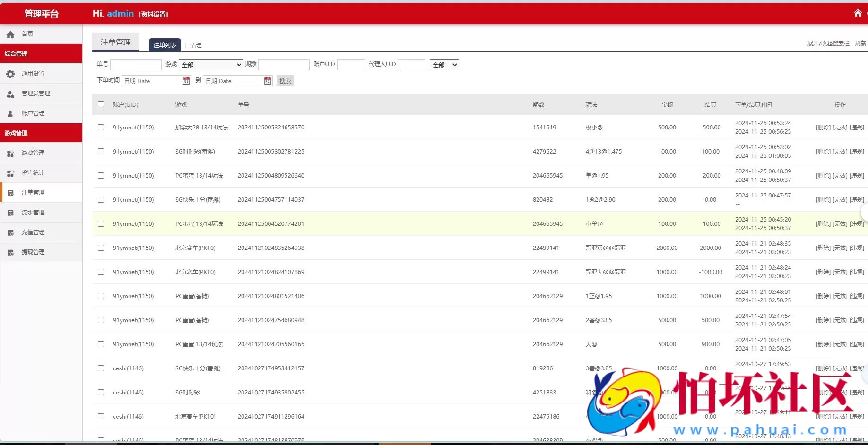Click inside the 单号 input field
This screenshot has width=868, height=445.
(136, 64)
